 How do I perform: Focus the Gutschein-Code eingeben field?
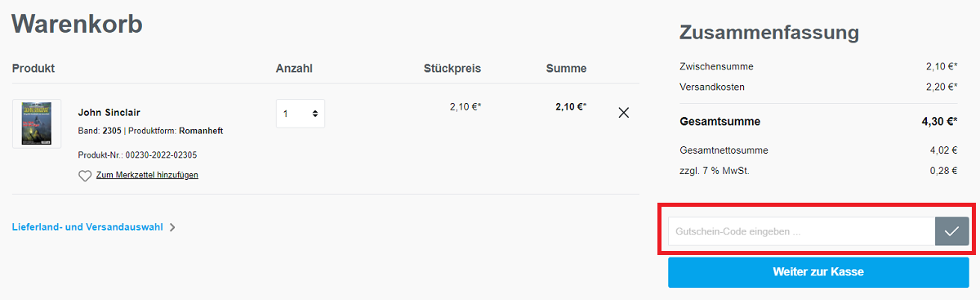point(802,231)
